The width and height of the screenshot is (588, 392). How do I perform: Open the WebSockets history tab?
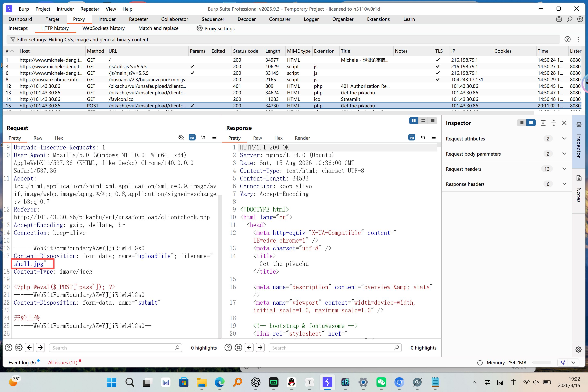coord(104,28)
